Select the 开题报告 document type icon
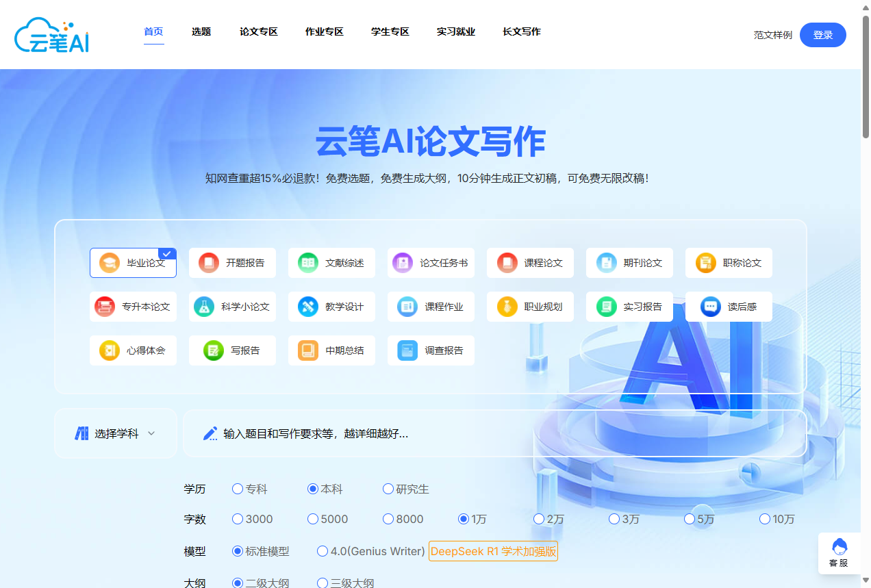Image resolution: width=871 pixels, height=588 pixels. (x=232, y=263)
